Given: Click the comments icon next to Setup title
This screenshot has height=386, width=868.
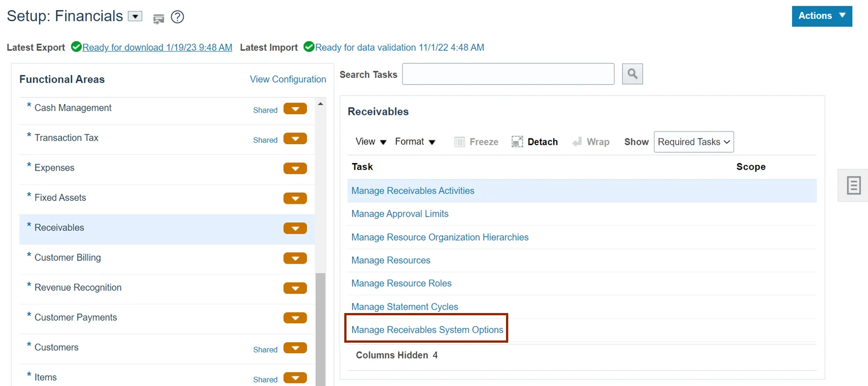Looking at the screenshot, I should click(158, 19).
